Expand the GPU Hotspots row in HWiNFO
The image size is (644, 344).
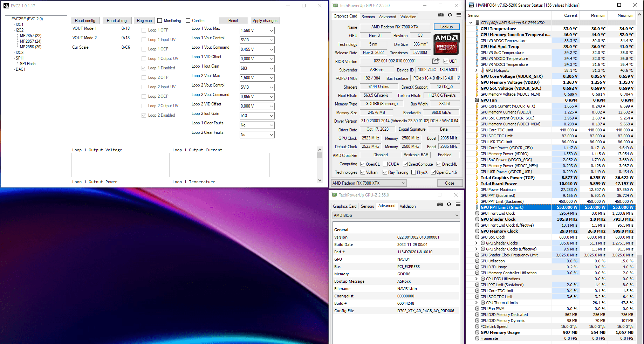tap(476, 70)
